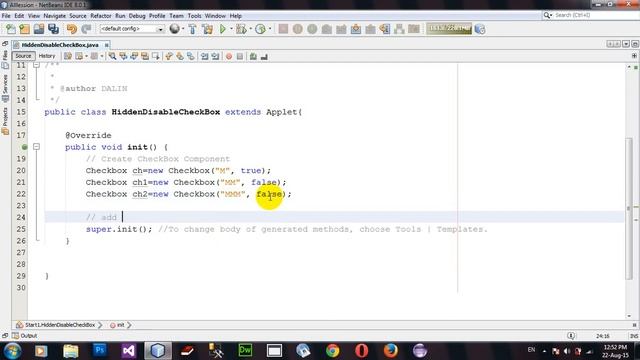Viewport: 640px width, 360px height.
Task: Open the File menu
Action: pyautogui.click(x=6, y=16)
